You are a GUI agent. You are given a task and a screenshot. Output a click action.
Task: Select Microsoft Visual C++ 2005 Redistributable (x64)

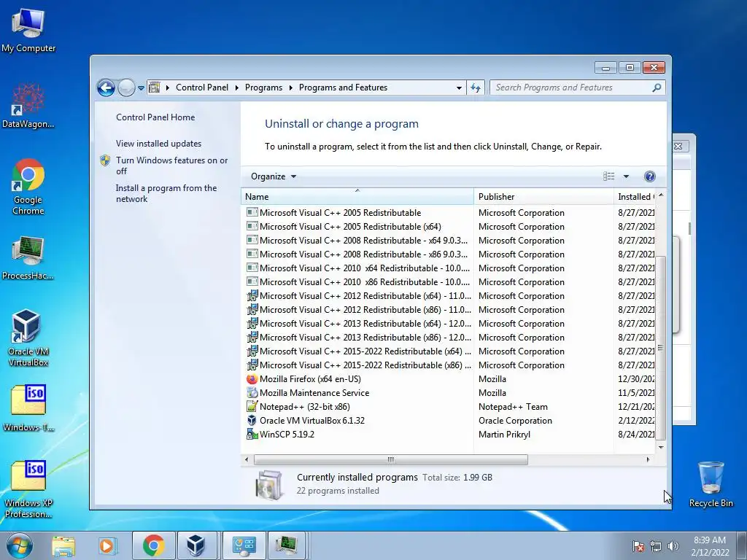[x=350, y=227]
